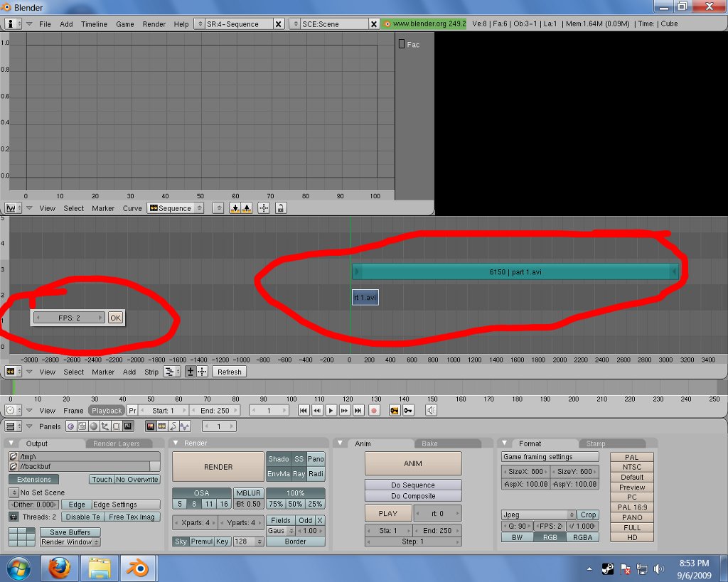
Task: Open the Object context axes icon
Action: 105,426
